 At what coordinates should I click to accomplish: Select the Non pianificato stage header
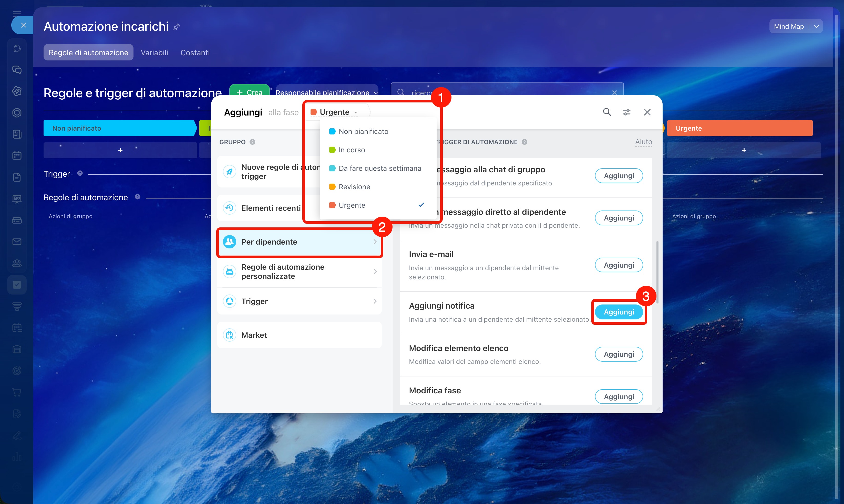coord(120,128)
